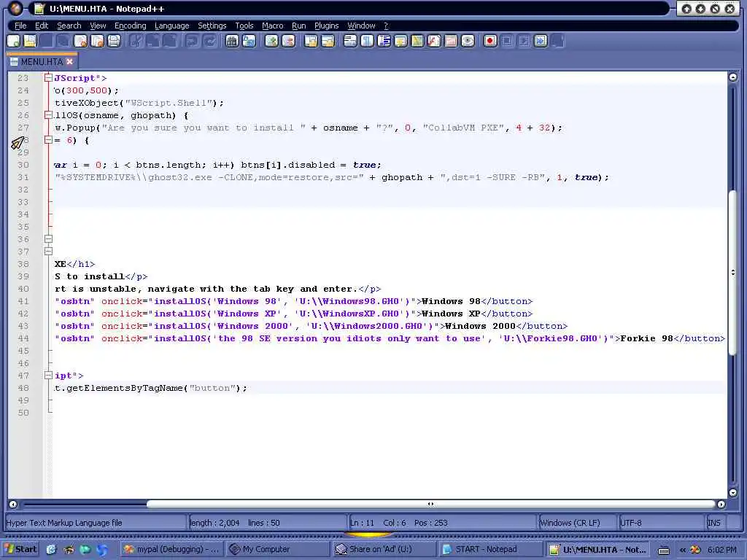Show the Document Map panel icon
The image size is (747, 560).
click(x=417, y=41)
